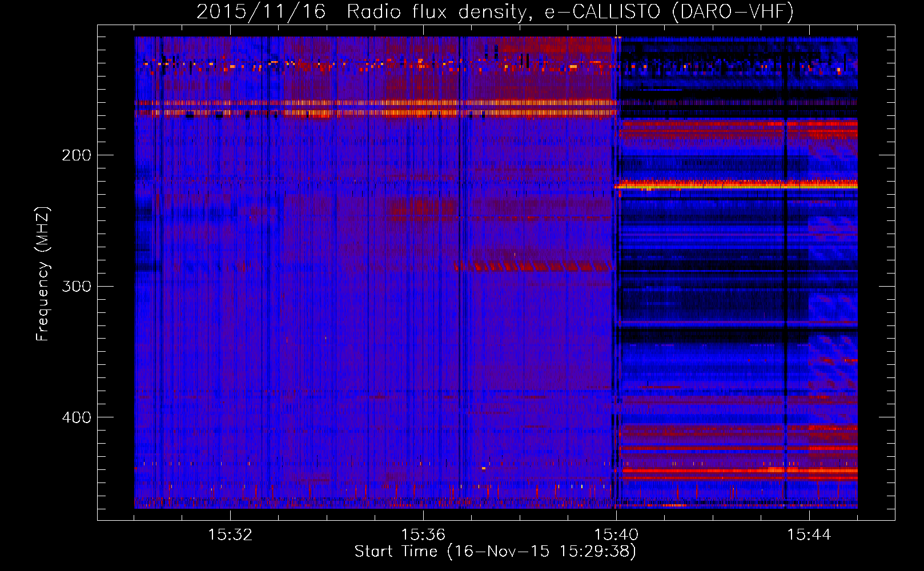Click the 400 frequency tick label
924x571 pixels.
pyautogui.click(x=77, y=417)
